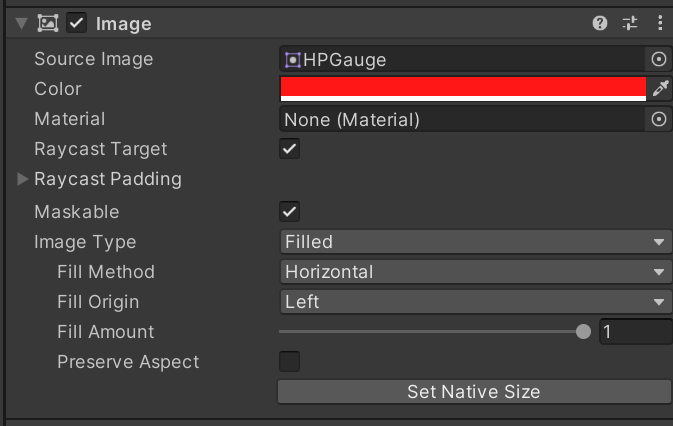Open the Image component help reference

[600, 23]
